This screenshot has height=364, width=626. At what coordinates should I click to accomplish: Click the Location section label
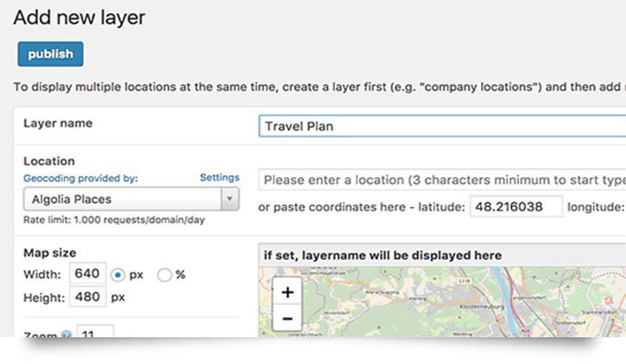point(49,161)
